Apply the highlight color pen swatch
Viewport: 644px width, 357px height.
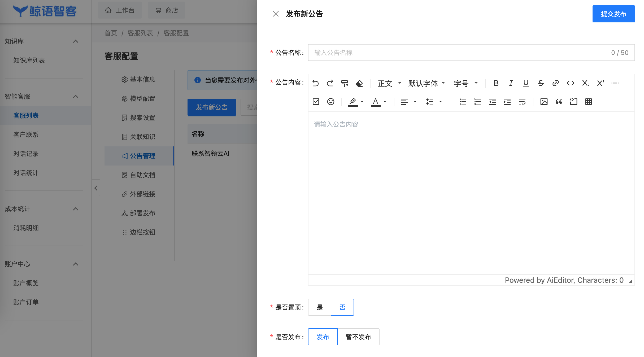tap(353, 102)
